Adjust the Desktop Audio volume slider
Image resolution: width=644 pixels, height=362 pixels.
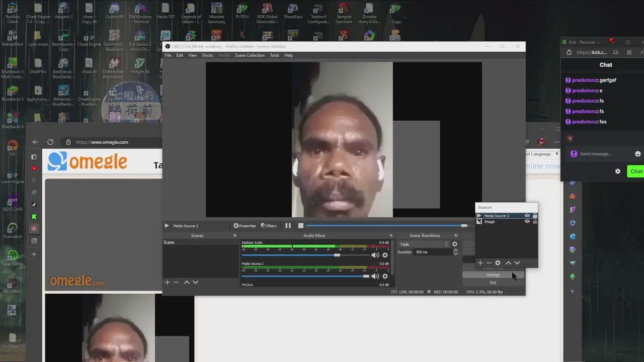pos(337,255)
